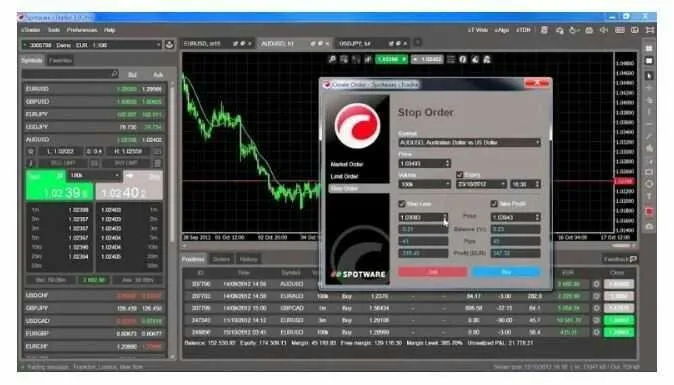Select Market Order in the order dialog

tap(346, 164)
